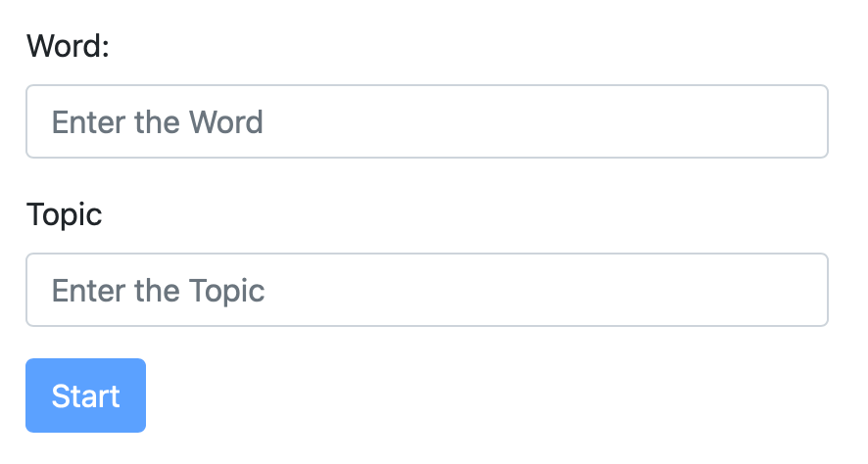This screenshot has height=464, width=868.
Task: Click the Start button
Action: coord(85,395)
